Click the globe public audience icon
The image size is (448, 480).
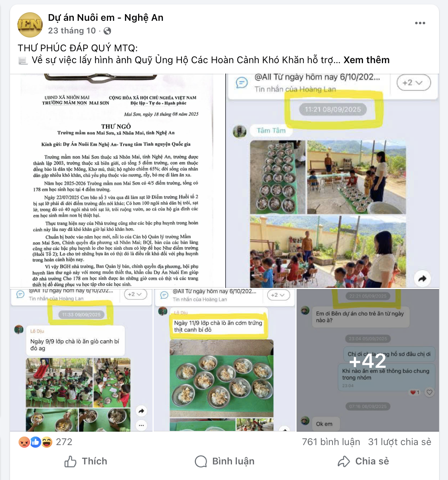107,31
